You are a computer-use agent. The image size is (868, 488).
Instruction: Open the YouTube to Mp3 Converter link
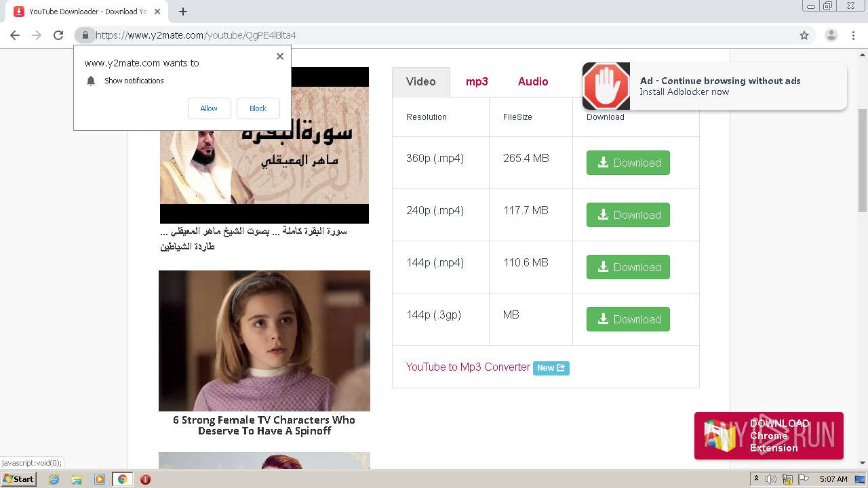click(468, 367)
